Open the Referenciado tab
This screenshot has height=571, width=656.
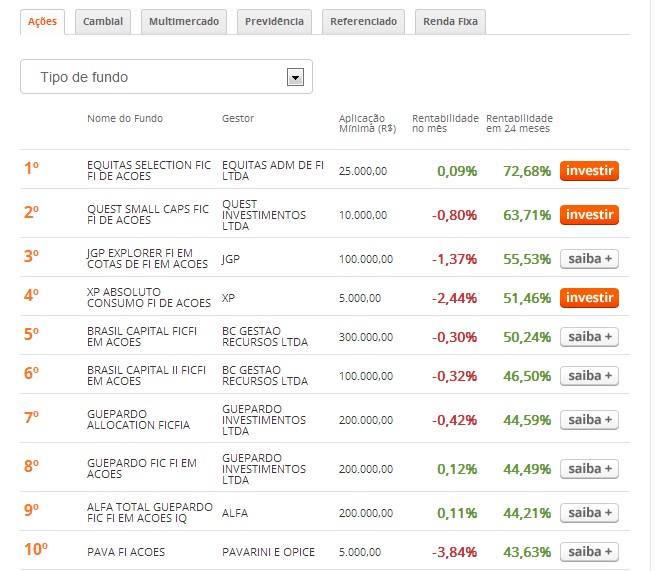pyautogui.click(x=364, y=22)
